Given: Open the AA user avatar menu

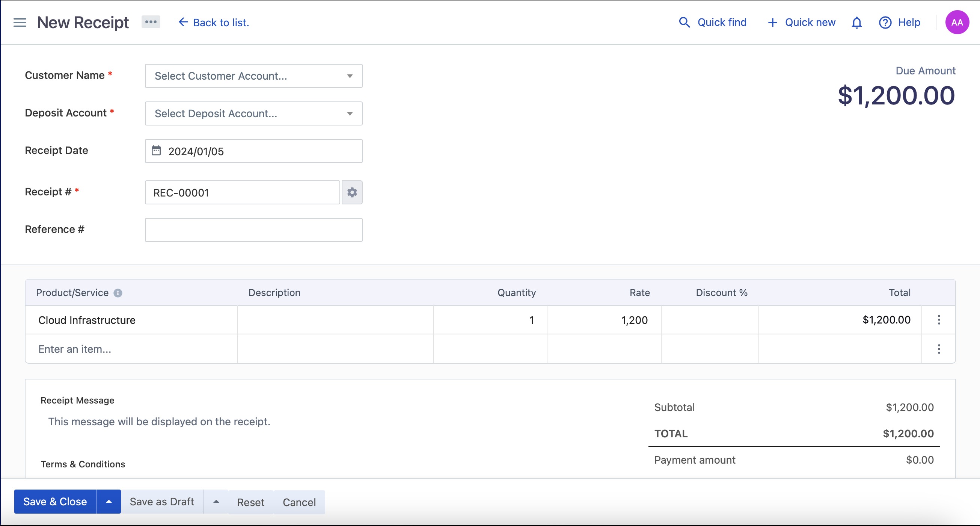Looking at the screenshot, I should click(x=957, y=22).
